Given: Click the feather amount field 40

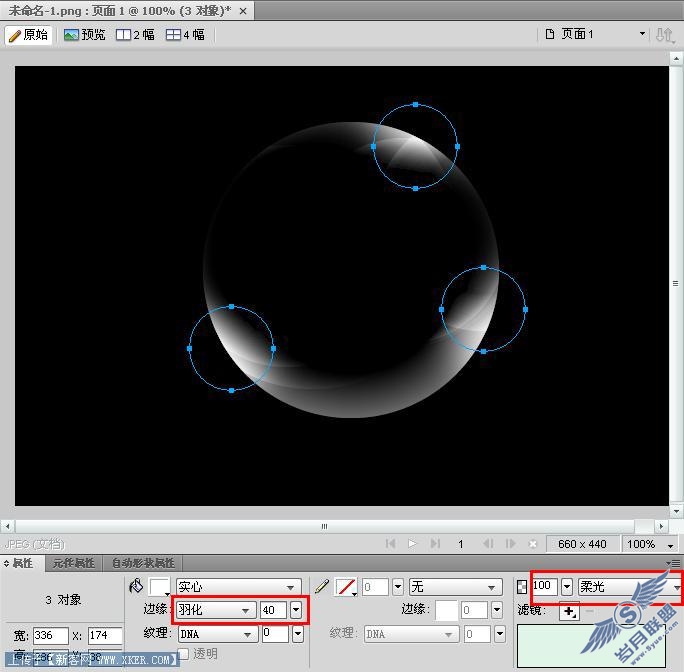Looking at the screenshot, I should (273, 610).
